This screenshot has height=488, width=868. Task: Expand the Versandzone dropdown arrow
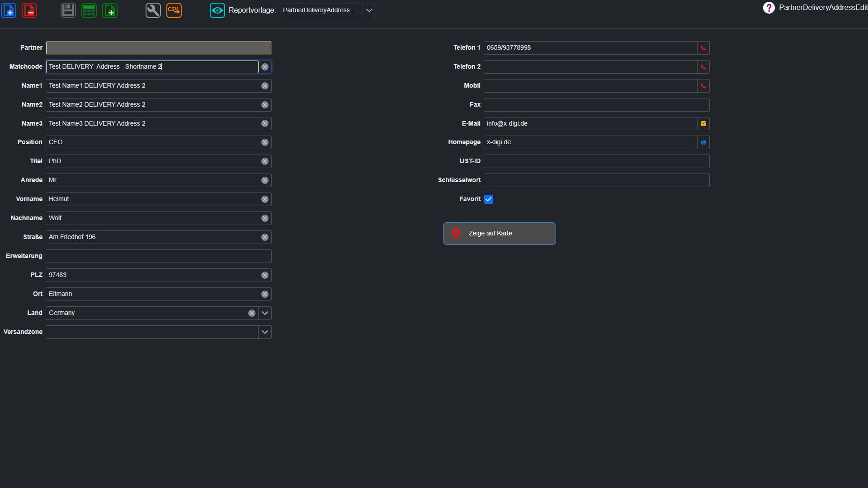(x=265, y=332)
